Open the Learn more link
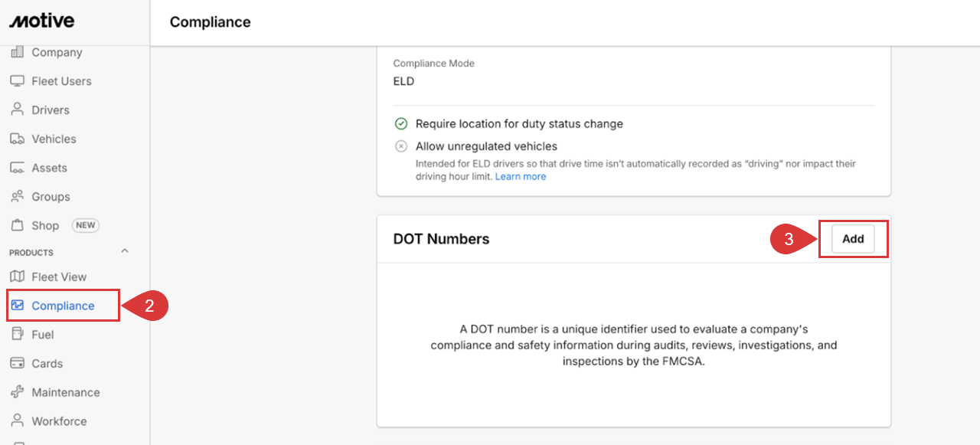Viewport: 980px width, 445px height. 521,176
